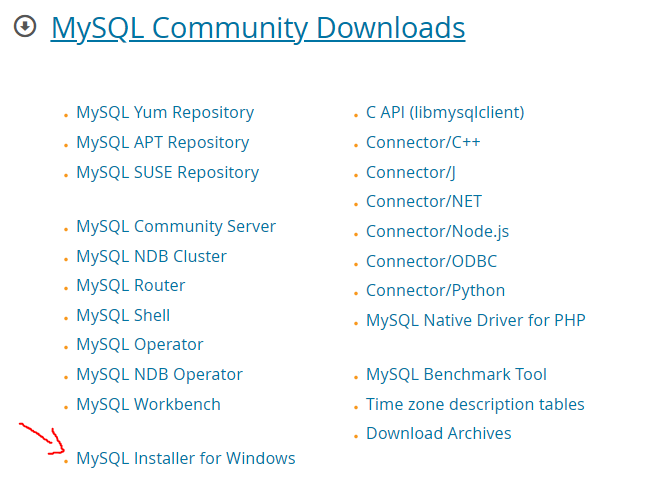Screen dimensions: 648x489
Task: Open Connector/Python link
Action: [x=435, y=291]
